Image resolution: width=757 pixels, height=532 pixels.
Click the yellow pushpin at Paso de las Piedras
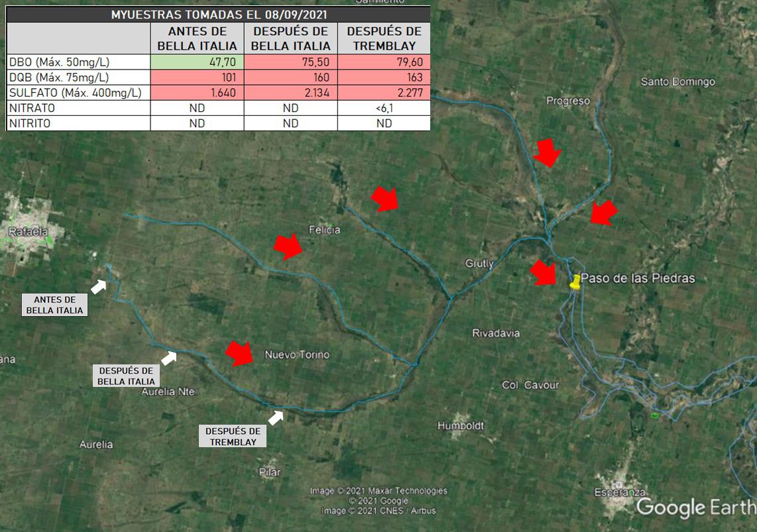(x=575, y=282)
